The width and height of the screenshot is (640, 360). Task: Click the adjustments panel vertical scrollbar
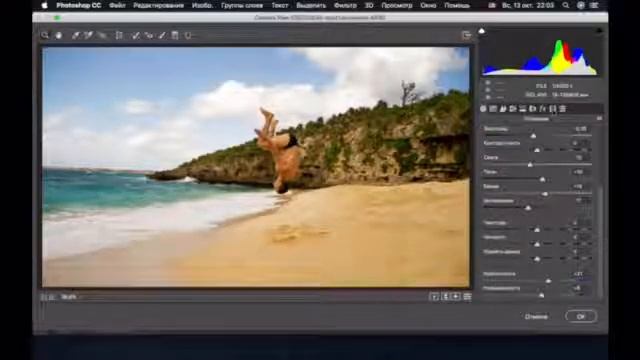point(600,241)
